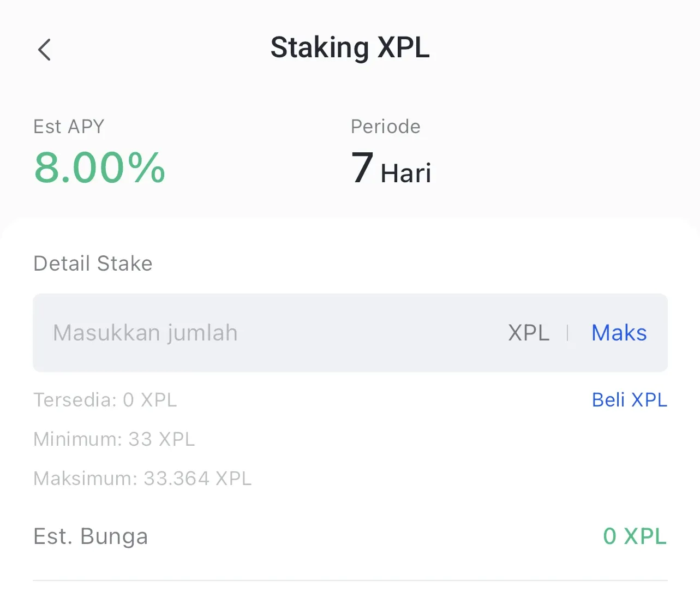The height and width of the screenshot is (604, 700).
Task: Select the Detail Stake section header
Action: [93, 264]
